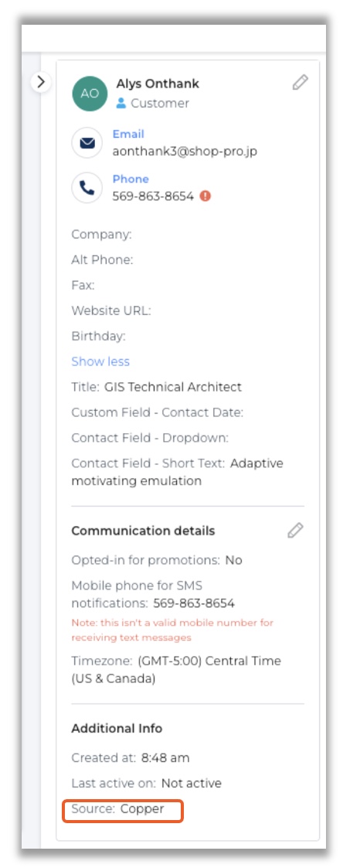Click the pencil icon beside Alys Onthank
343x868 pixels.
(x=300, y=83)
